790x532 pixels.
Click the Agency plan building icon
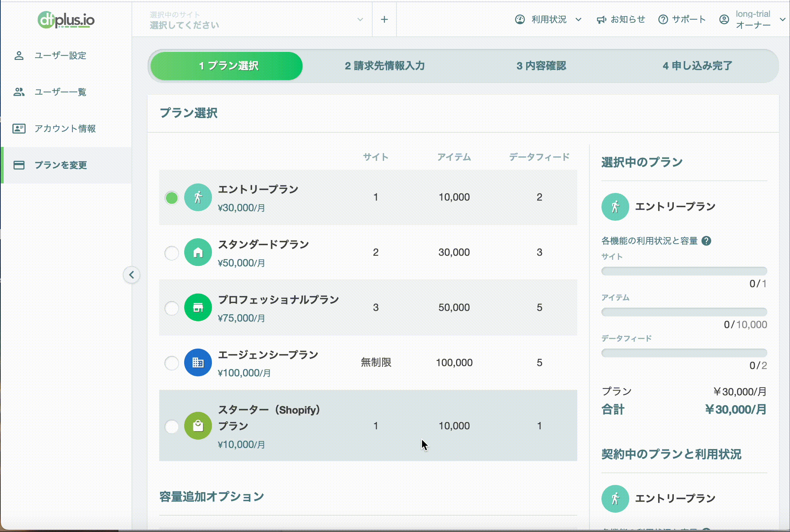click(x=198, y=362)
